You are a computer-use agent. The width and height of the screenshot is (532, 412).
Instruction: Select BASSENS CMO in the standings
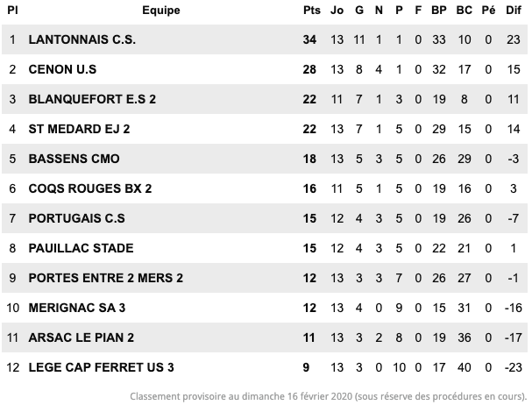74,159
